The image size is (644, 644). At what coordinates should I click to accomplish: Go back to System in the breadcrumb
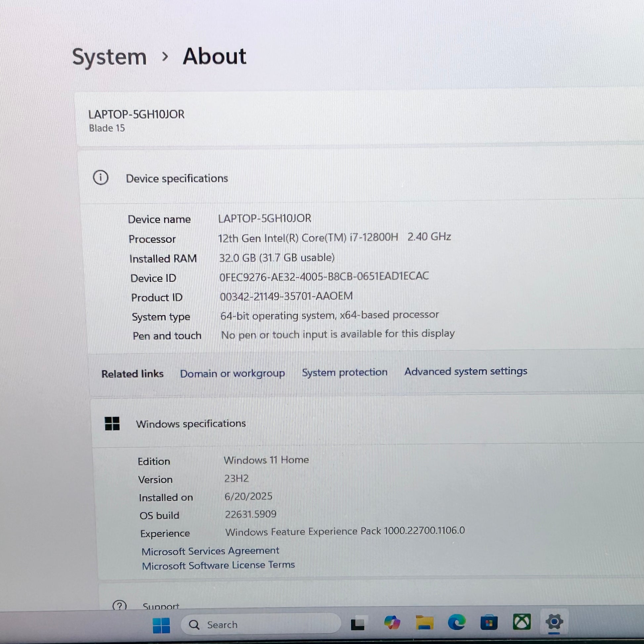pyautogui.click(x=109, y=57)
